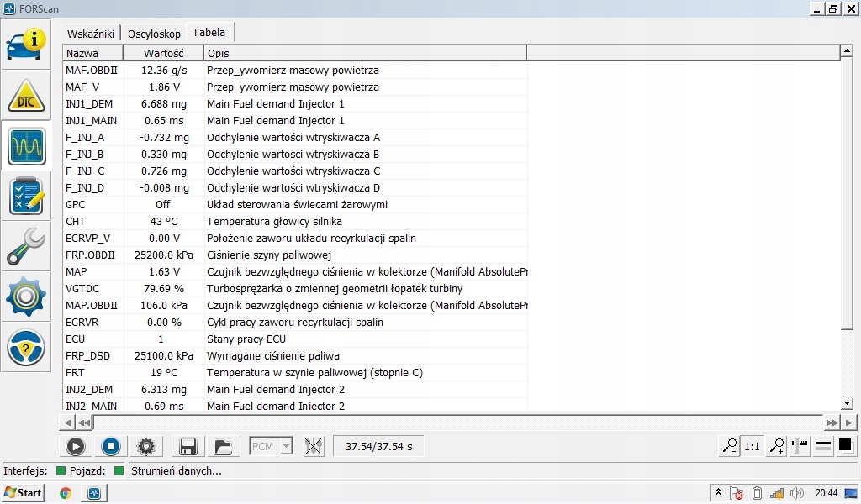Image resolution: width=861 pixels, height=504 pixels.
Task: Click the elapsed time display 37.54/37.54 s
Action: (379, 446)
